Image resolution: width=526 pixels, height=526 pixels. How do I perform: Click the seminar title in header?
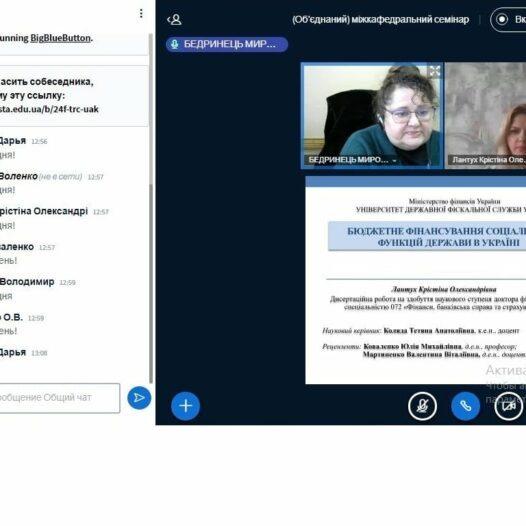coord(380,19)
